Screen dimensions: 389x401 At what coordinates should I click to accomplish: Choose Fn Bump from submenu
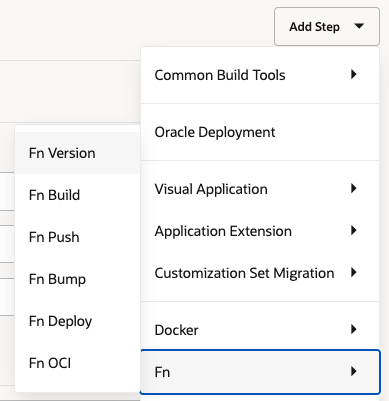(77, 279)
